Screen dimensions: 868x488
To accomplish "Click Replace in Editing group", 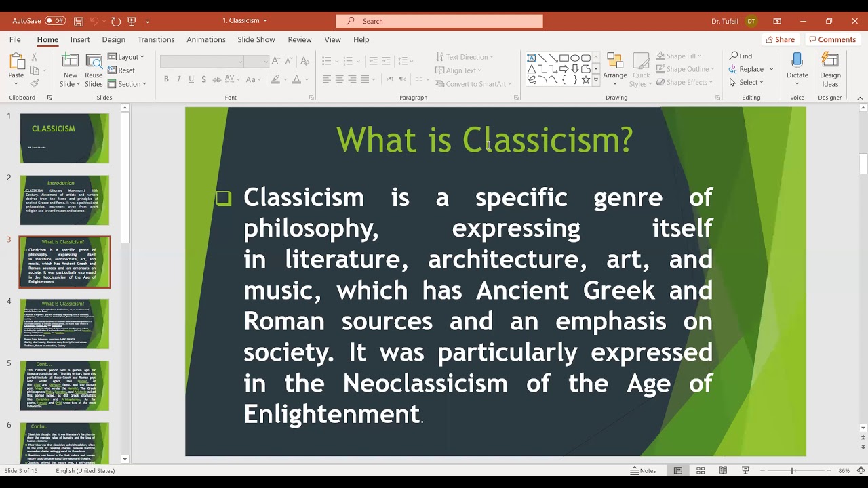I will [x=751, y=69].
